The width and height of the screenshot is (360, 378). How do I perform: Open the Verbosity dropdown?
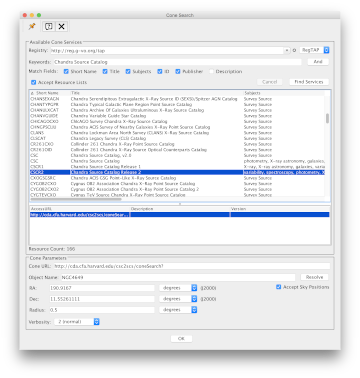(x=77, y=322)
